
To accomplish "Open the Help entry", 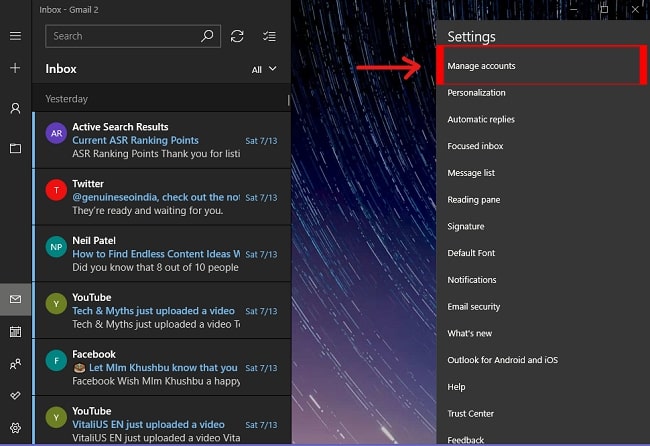I will (x=456, y=387).
